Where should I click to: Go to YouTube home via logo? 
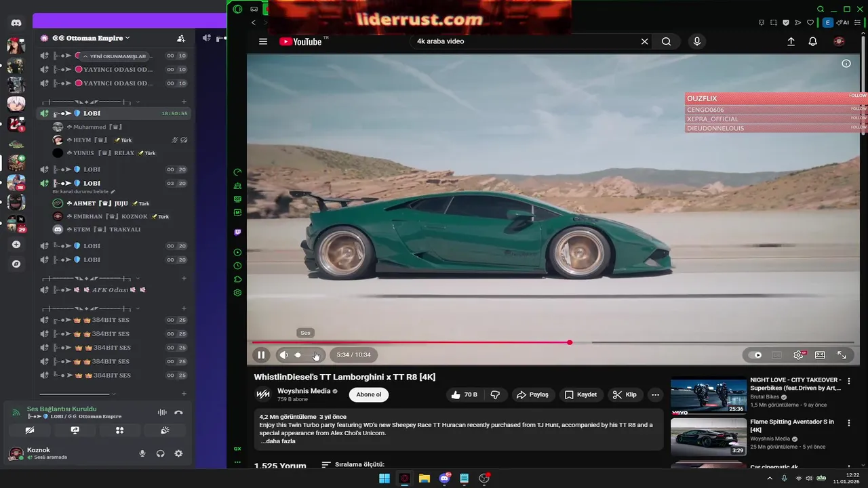[x=300, y=41]
